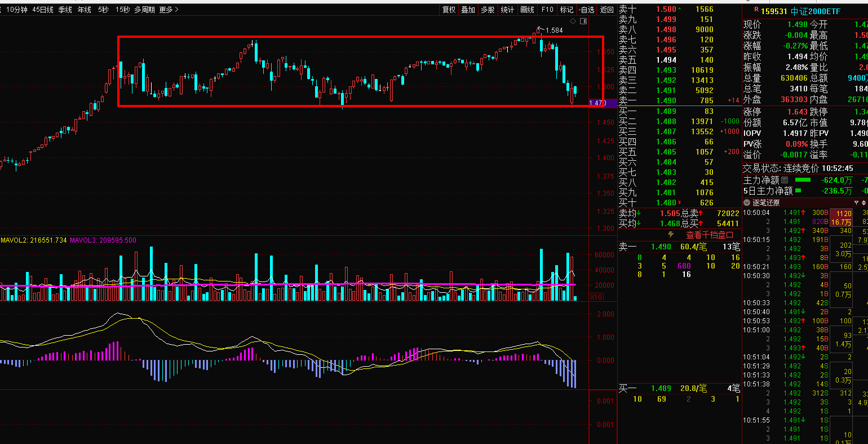Select the 45日线 period tab

click(x=43, y=10)
